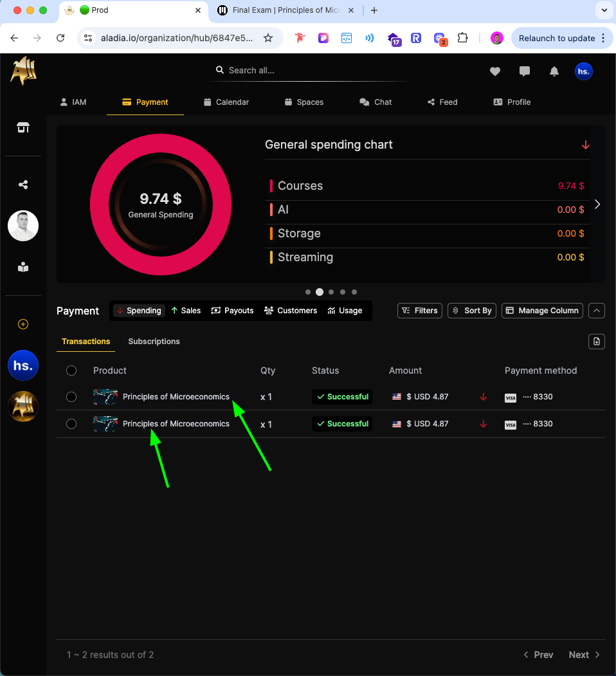The width and height of the screenshot is (616, 676).
Task: Switch to the Feed tab
Action: [442, 102]
